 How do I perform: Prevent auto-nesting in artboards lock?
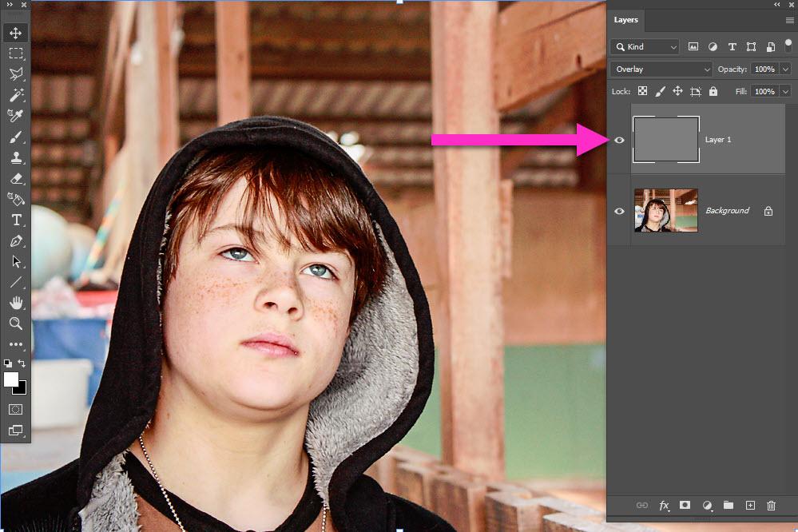click(x=695, y=92)
